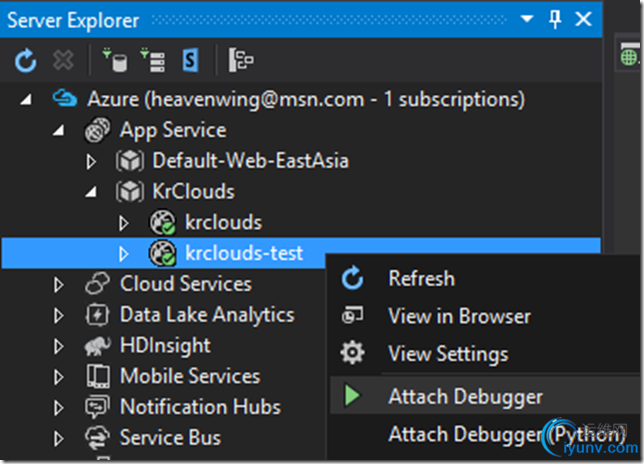644x464 pixels.
Task: Select the krclouds web app label
Action: 223,222
